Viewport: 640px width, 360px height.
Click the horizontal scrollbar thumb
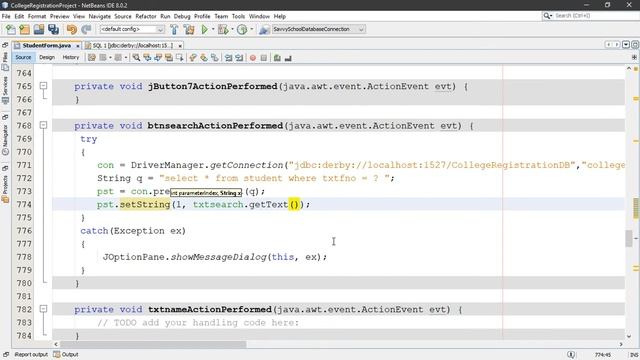coord(153,344)
